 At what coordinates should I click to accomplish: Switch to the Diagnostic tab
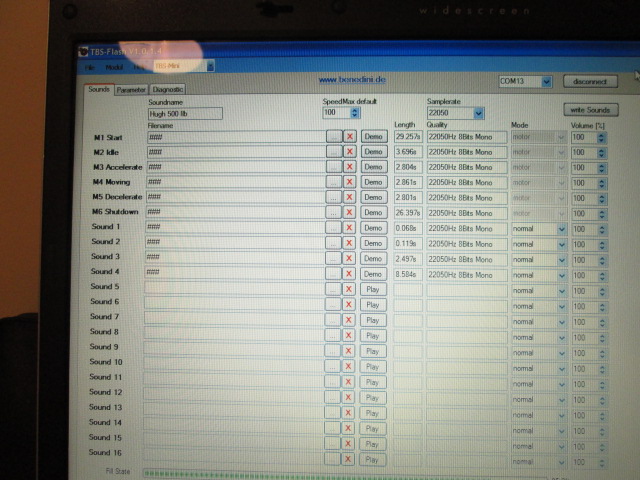[167, 89]
